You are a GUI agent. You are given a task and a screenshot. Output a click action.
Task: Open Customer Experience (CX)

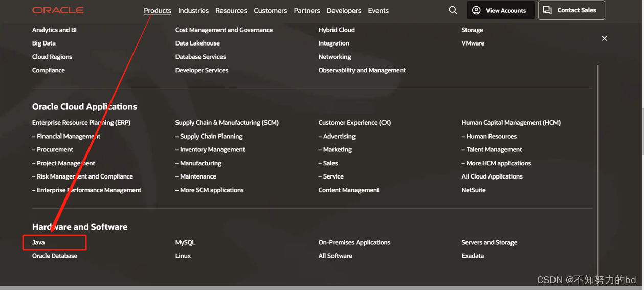tap(354, 123)
